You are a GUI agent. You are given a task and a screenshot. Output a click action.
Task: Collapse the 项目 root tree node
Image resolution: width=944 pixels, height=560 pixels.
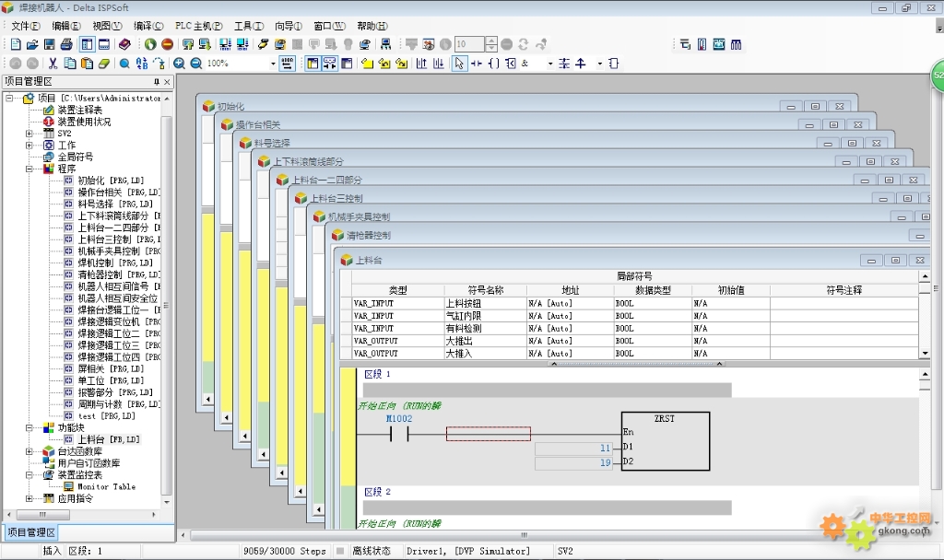pos(10,98)
